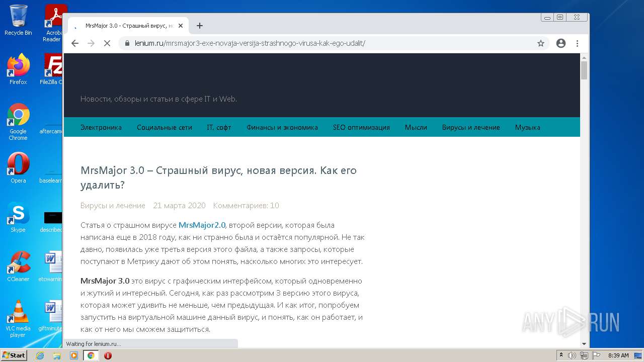Click the taskbar clock 8:39 AM
Image resolution: width=644 pixels, height=362 pixels.
coord(618,355)
